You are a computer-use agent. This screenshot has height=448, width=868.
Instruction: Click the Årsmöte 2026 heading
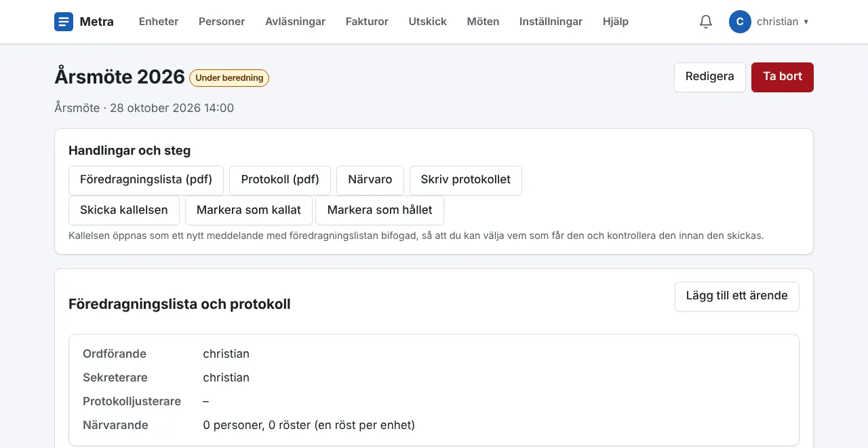coord(120,77)
